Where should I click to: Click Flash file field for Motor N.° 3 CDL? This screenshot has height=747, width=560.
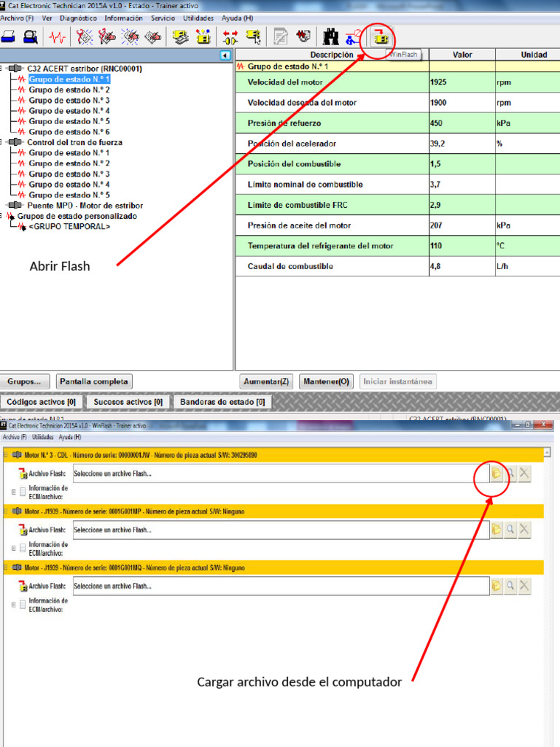tap(281, 473)
